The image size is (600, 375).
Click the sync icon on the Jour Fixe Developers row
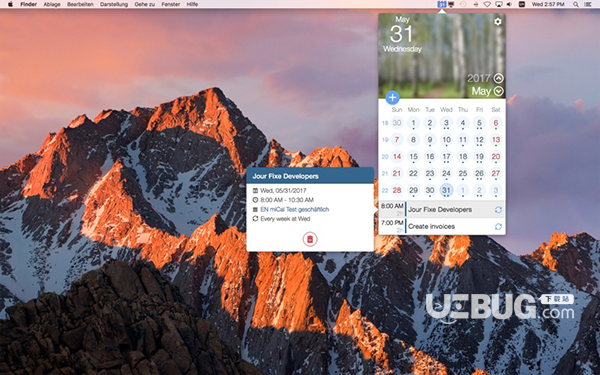pyautogui.click(x=498, y=210)
